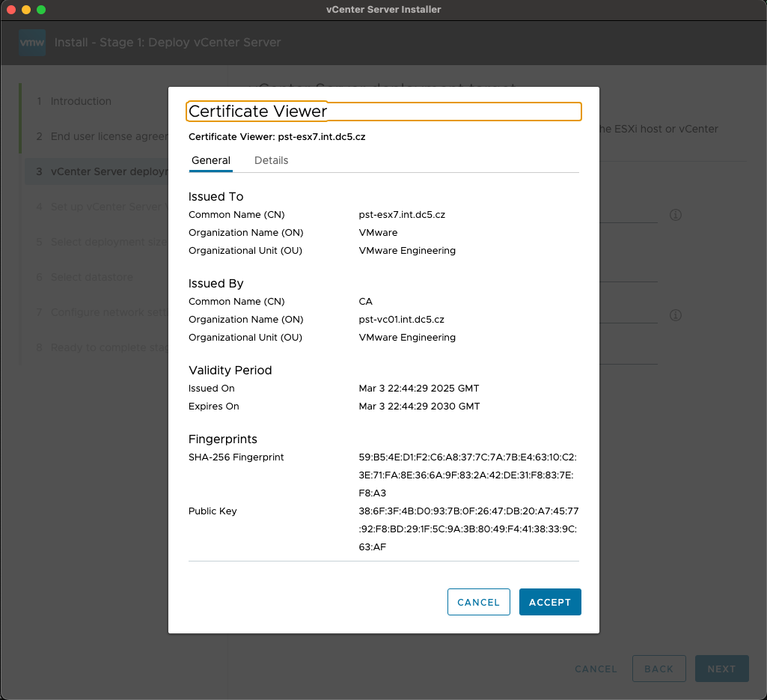Click the Expires On 2030 date value
The height and width of the screenshot is (700, 767).
(x=419, y=407)
